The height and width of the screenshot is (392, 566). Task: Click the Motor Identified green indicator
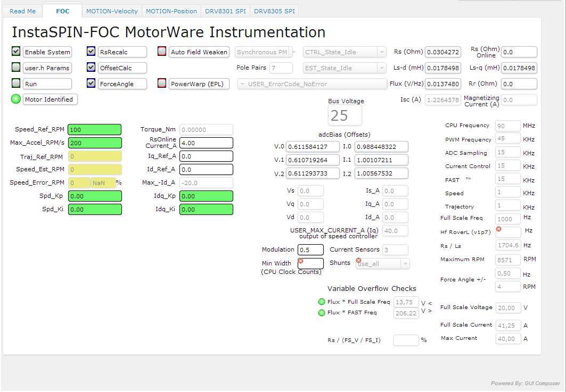point(16,99)
